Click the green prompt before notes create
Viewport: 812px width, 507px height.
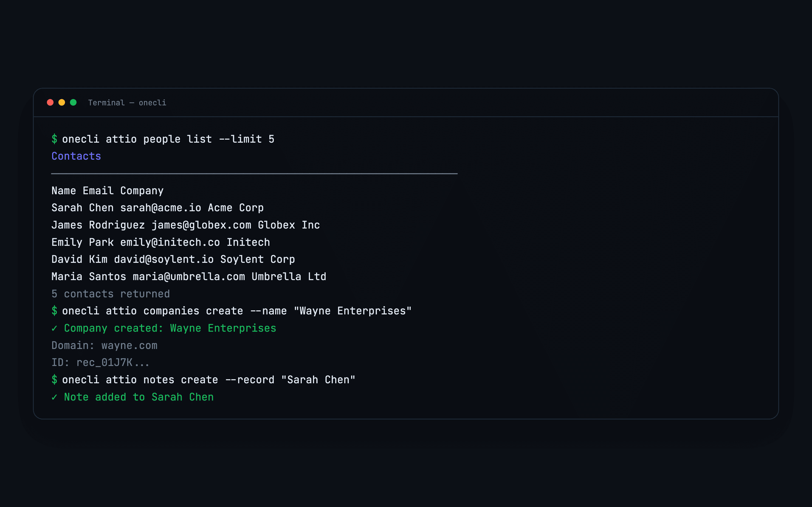point(54,379)
